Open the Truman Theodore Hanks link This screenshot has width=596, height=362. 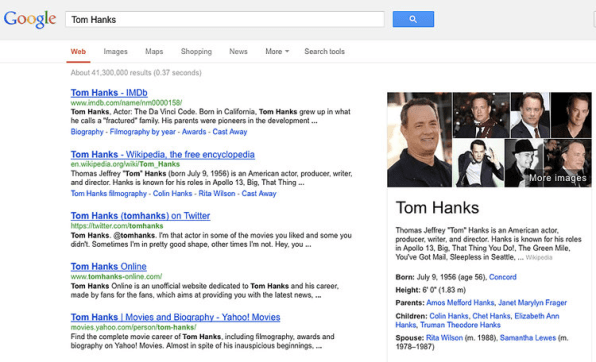tap(460, 325)
